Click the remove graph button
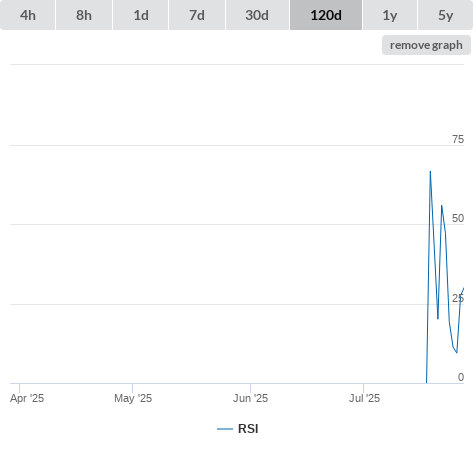This screenshot has width=474, height=455. point(426,45)
